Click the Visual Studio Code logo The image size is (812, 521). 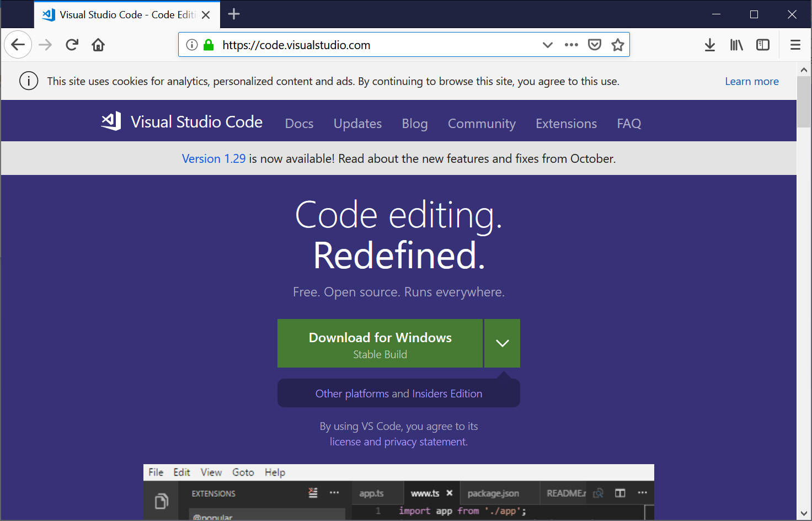pyautogui.click(x=181, y=121)
